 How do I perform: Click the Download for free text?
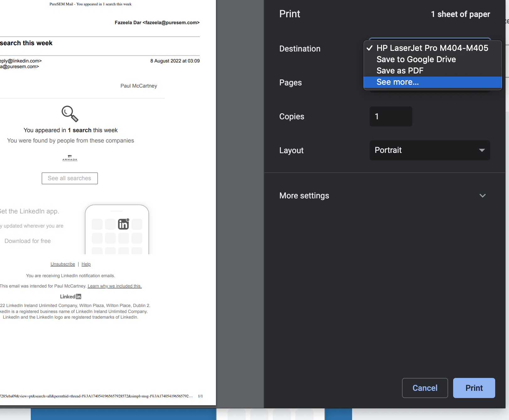[28, 241]
